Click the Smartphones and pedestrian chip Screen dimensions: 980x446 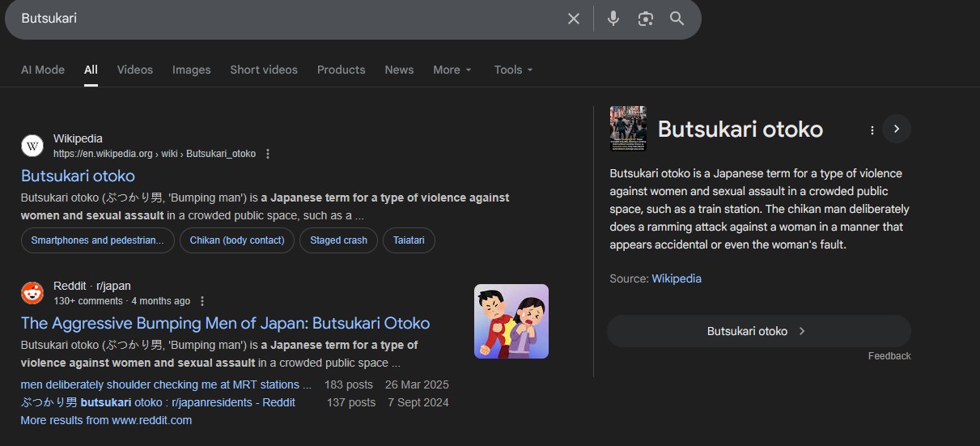(97, 240)
